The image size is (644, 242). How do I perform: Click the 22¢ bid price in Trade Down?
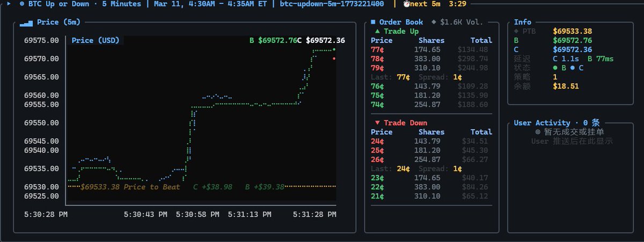tap(377, 187)
